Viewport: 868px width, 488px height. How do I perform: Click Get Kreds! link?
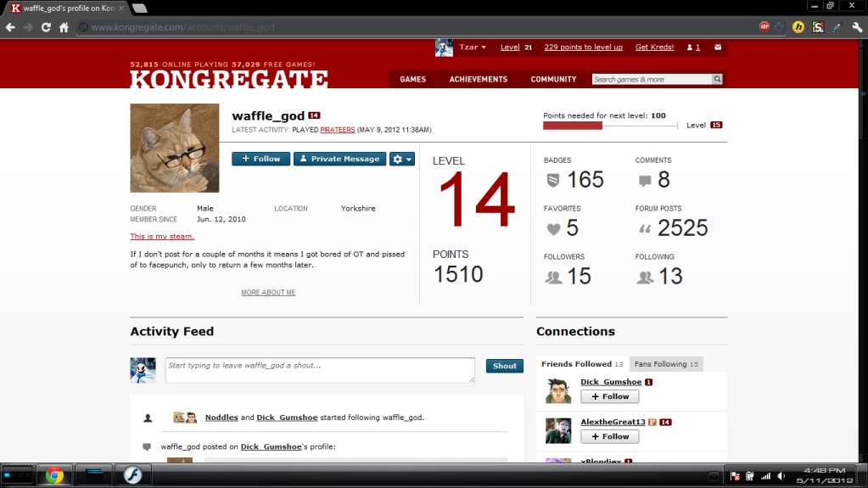(654, 47)
